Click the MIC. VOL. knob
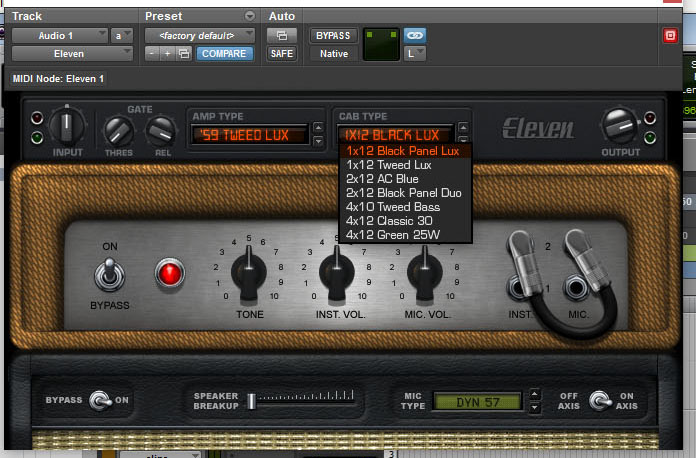The width and height of the screenshot is (696, 458). (x=424, y=273)
